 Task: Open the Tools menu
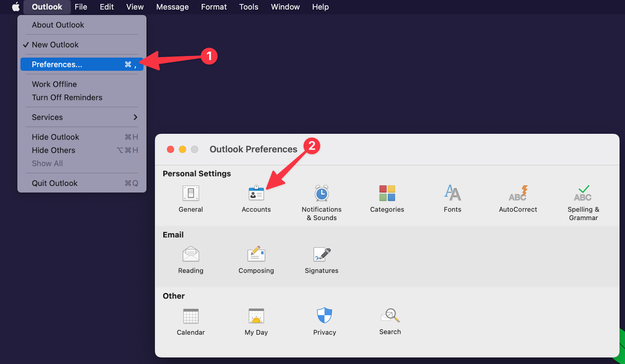pyautogui.click(x=249, y=7)
